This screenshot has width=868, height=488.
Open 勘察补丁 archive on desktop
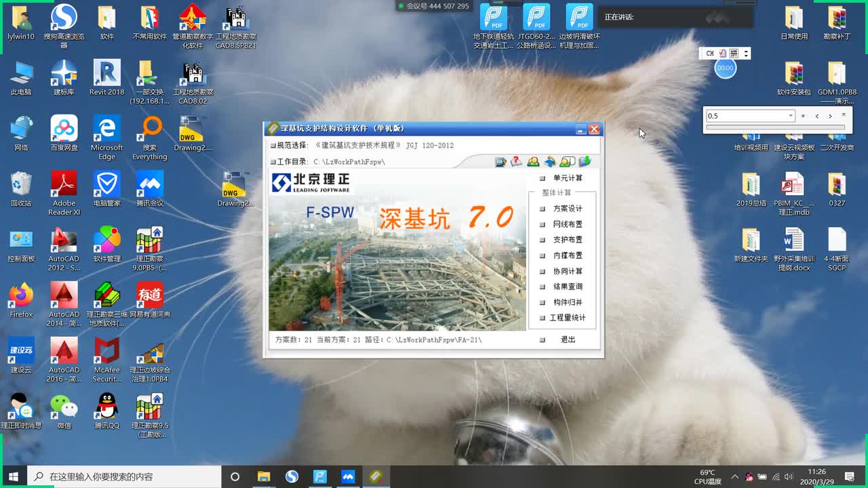[837, 22]
